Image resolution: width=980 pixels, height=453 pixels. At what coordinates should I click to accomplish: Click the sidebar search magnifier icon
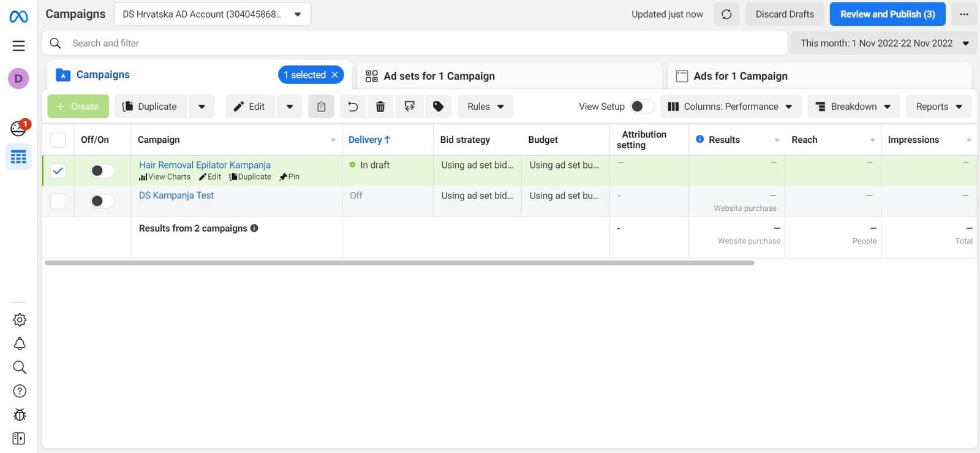20,367
